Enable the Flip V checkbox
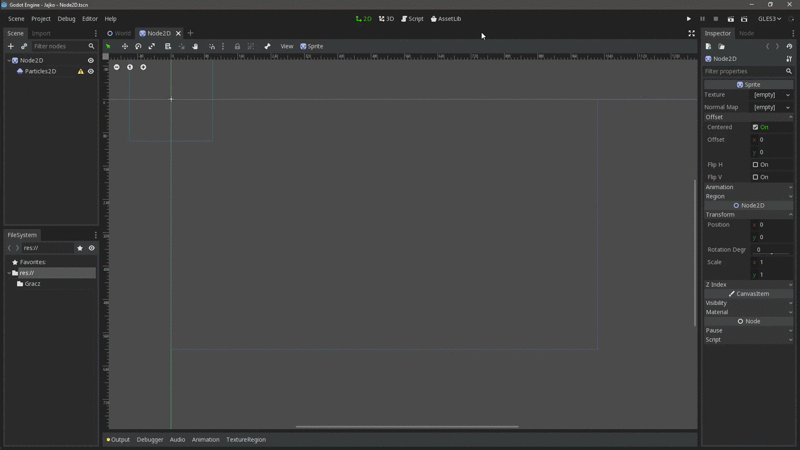 click(755, 177)
